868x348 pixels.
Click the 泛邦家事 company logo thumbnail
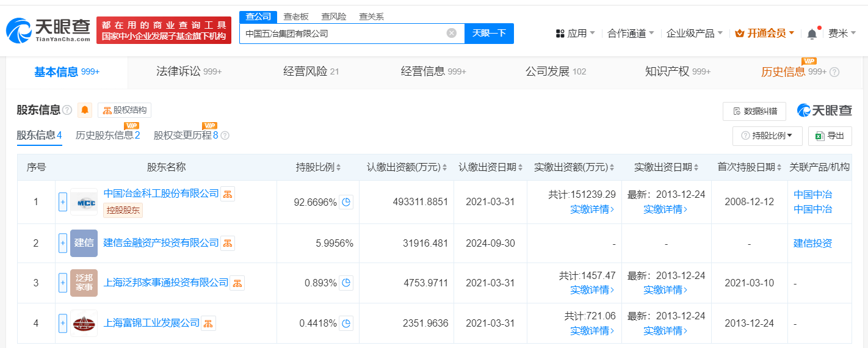pyautogui.click(x=84, y=283)
